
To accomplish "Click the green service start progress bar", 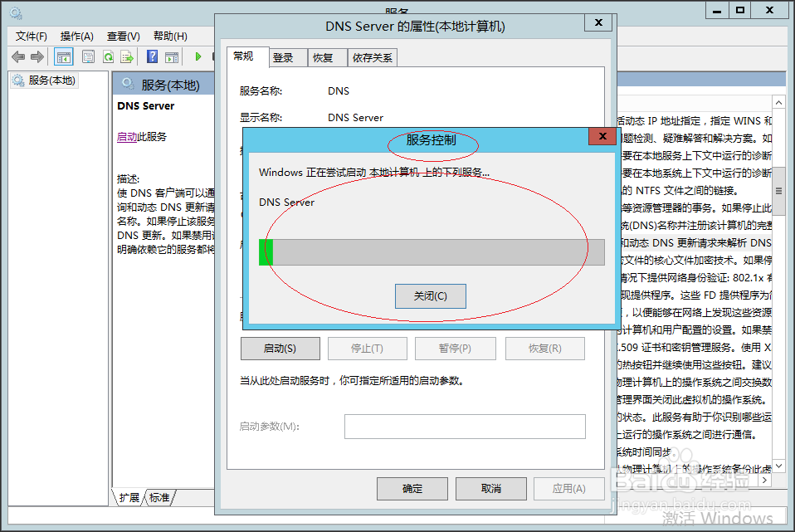I will click(432, 252).
